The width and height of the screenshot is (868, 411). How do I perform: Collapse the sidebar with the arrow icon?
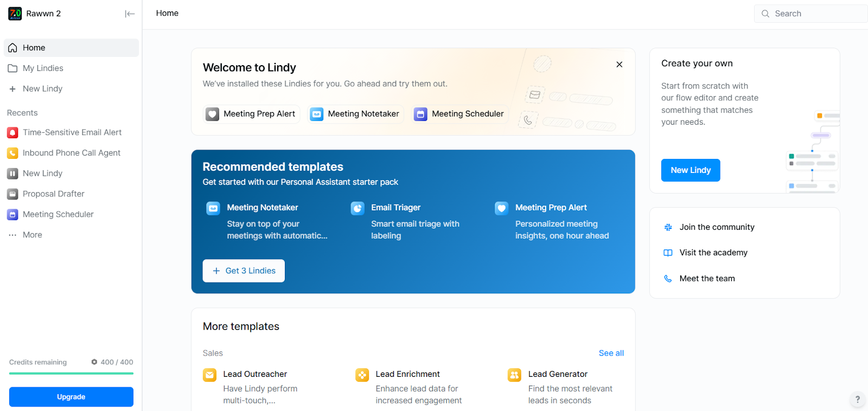click(130, 14)
